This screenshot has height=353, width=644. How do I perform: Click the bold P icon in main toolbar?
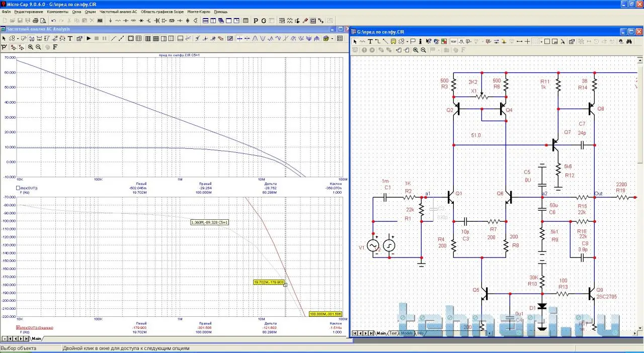click(x=256, y=21)
